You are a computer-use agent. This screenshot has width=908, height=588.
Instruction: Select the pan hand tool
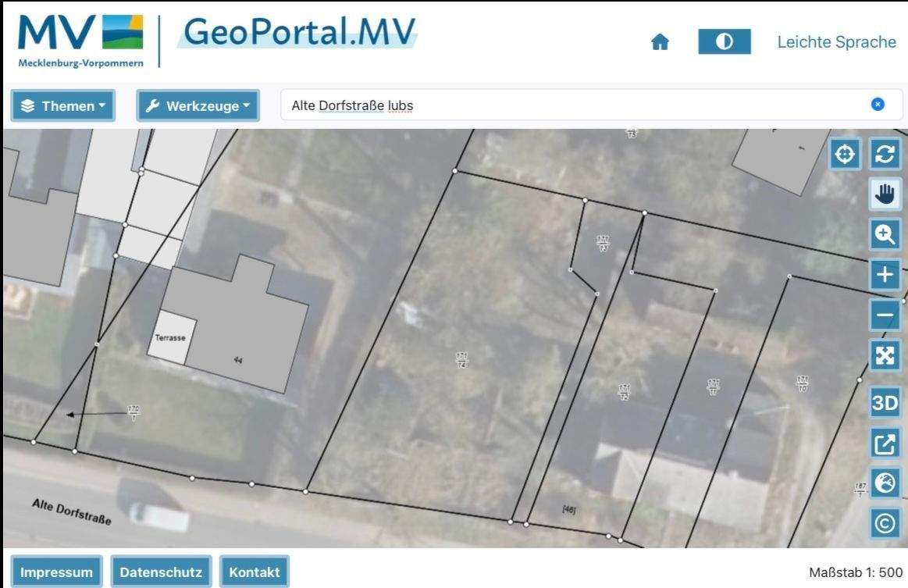click(885, 194)
